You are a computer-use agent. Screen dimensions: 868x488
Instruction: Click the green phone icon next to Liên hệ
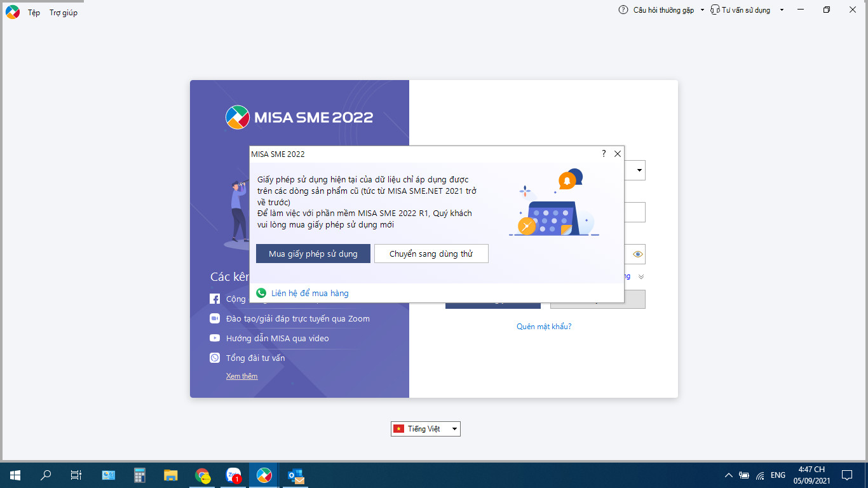261,293
